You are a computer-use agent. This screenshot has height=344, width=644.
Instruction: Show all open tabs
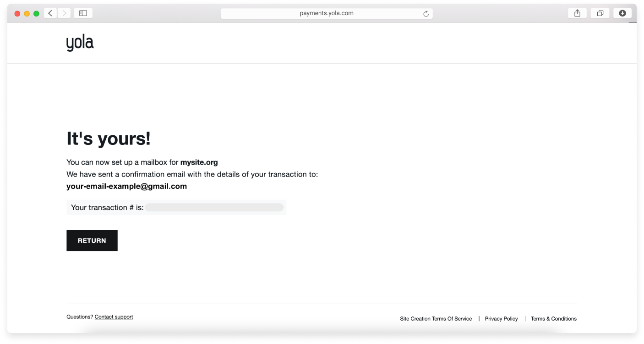pyautogui.click(x=600, y=13)
